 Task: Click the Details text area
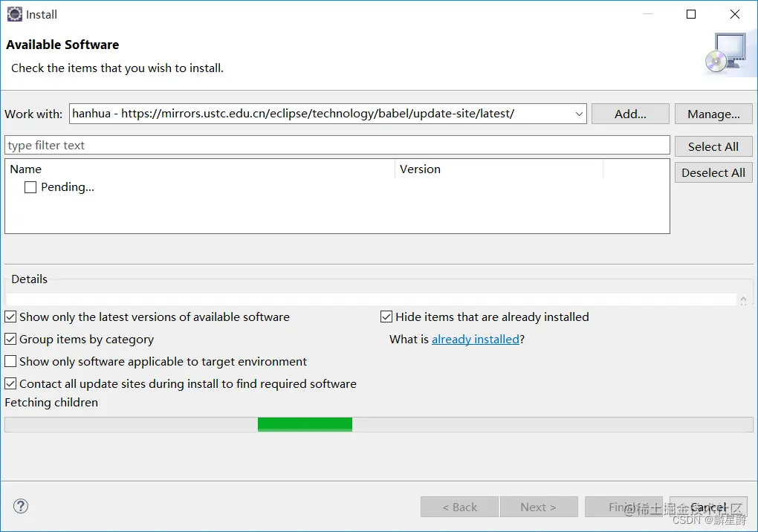[x=371, y=299]
